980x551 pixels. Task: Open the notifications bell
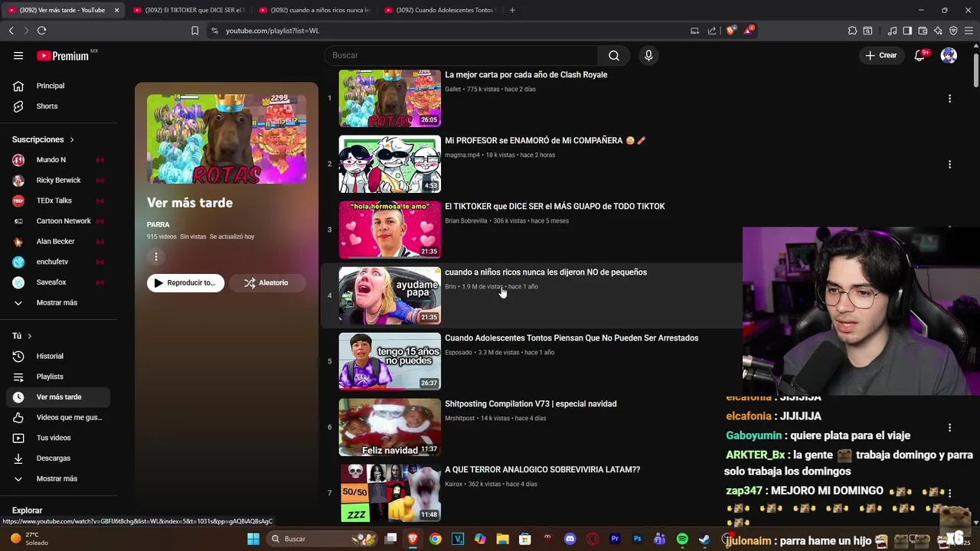[920, 55]
